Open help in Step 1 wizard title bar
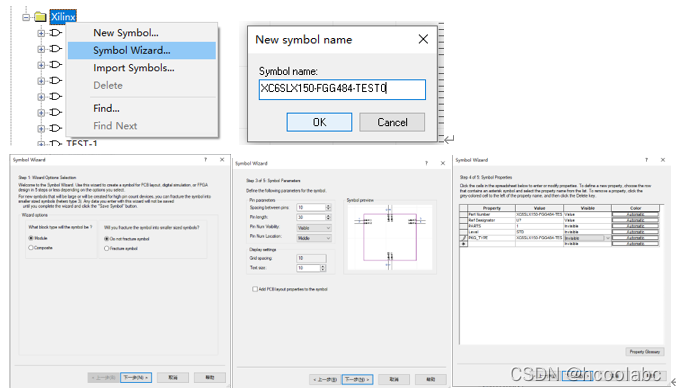Viewport: 676px width, 391px height. tap(206, 160)
